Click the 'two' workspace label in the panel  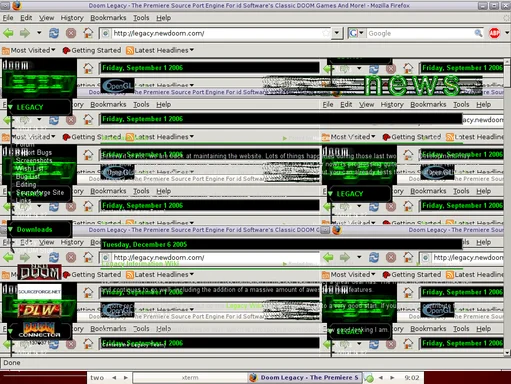pos(97,378)
